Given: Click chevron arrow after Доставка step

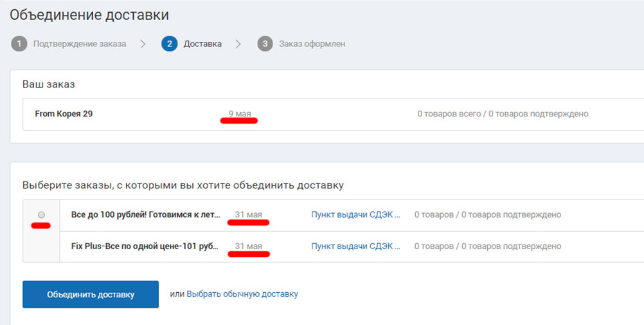Looking at the screenshot, I should (238, 44).
